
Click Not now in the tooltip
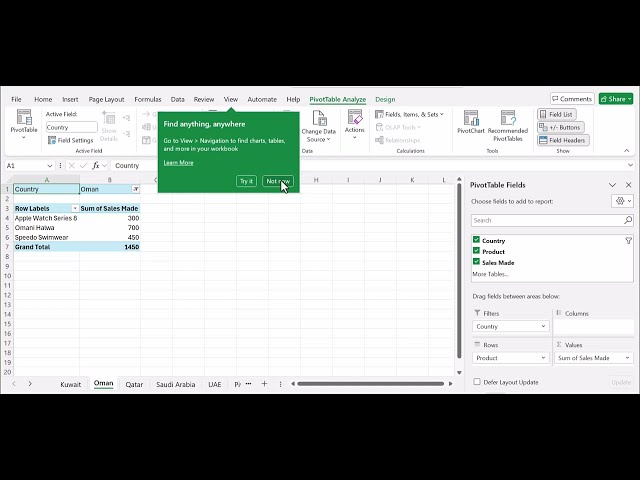tap(278, 181)
